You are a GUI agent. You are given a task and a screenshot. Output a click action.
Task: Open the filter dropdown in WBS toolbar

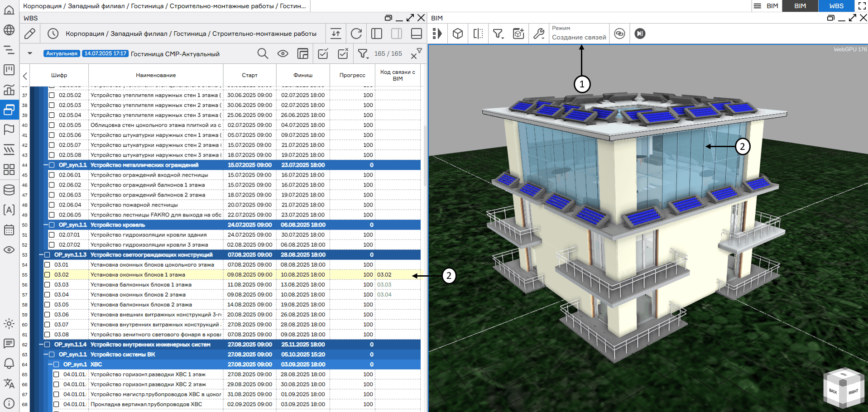tap(363, 53)
